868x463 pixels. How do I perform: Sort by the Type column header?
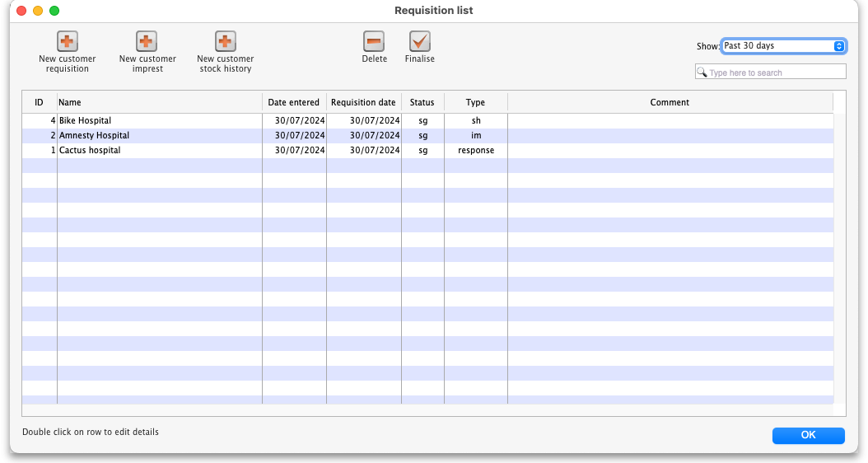[x=475, y=102]
